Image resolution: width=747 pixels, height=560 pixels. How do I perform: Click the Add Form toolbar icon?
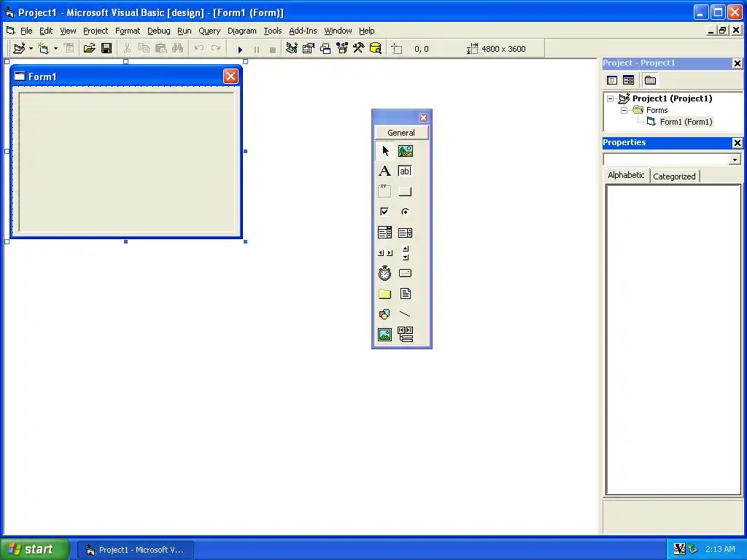pyautogui.click(x=44, y=48)
